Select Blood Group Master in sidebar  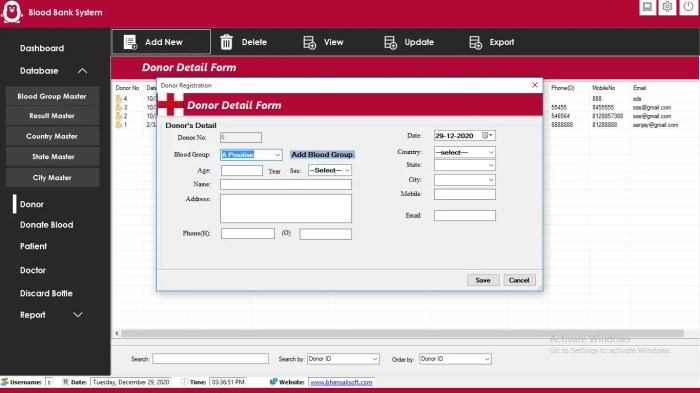coord(52,96)
